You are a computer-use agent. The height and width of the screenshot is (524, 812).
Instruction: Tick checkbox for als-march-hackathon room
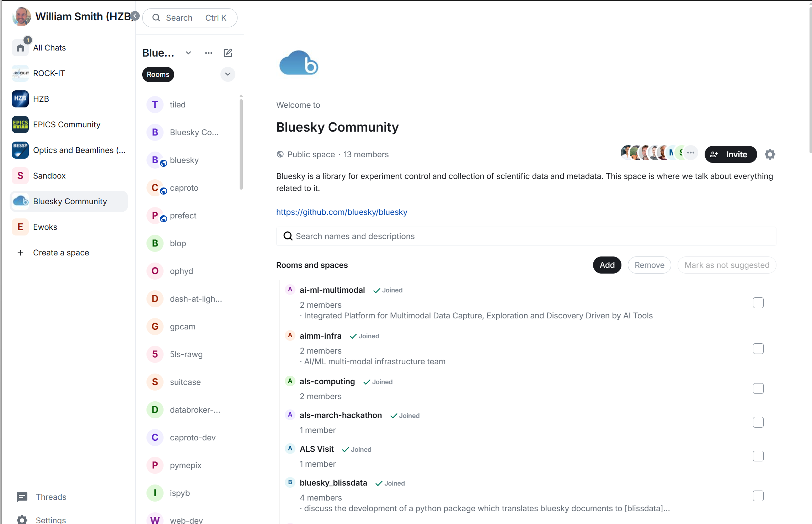pos(758,422)
